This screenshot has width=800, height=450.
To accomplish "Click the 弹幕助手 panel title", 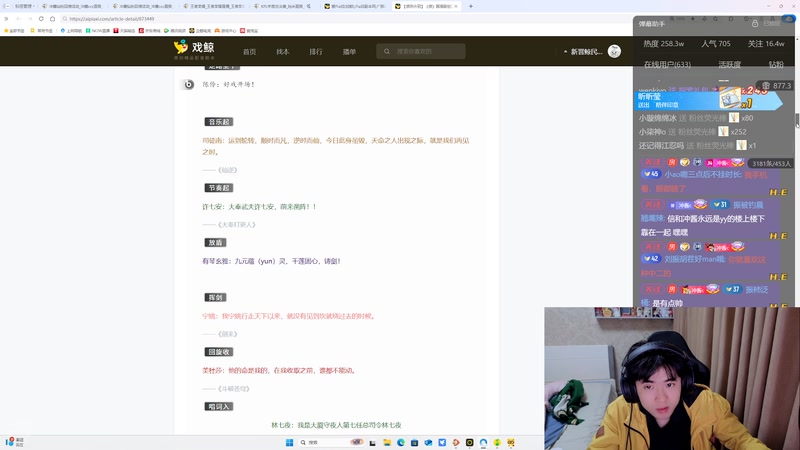I will pyautogui.click(x=652, y=24).
